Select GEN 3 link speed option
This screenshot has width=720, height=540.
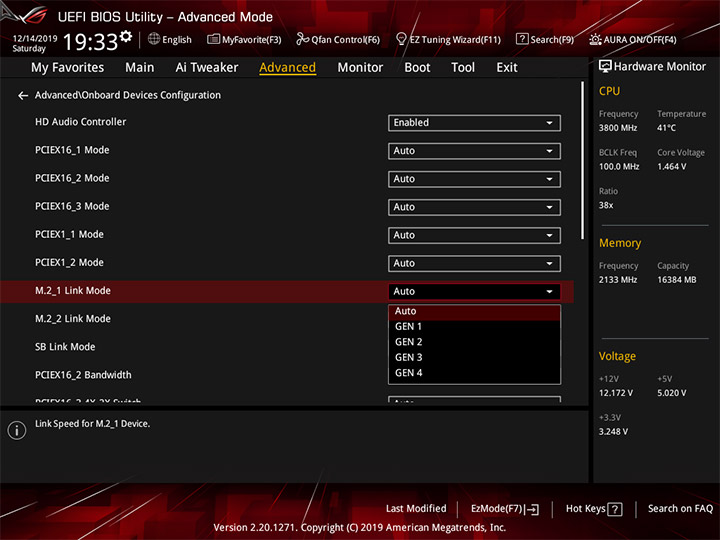pyautogui.click(x=474, y=358)
